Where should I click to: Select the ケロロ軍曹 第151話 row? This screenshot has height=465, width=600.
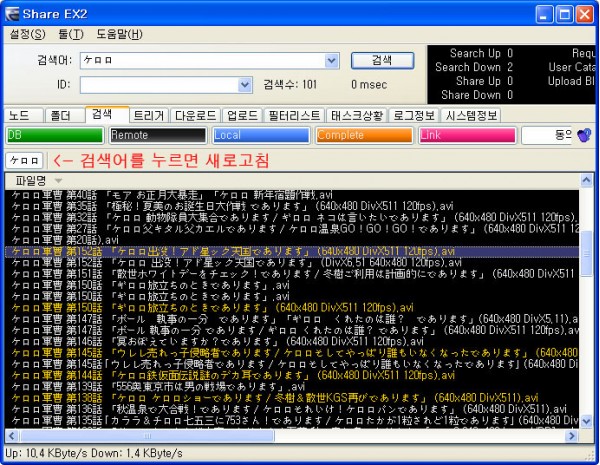[x=292, y=274]
